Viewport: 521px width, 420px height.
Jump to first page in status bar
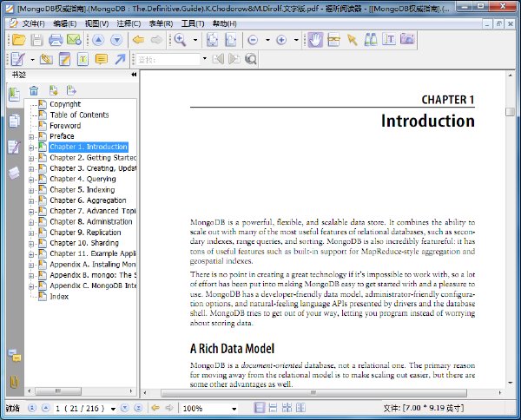[32, 408]
